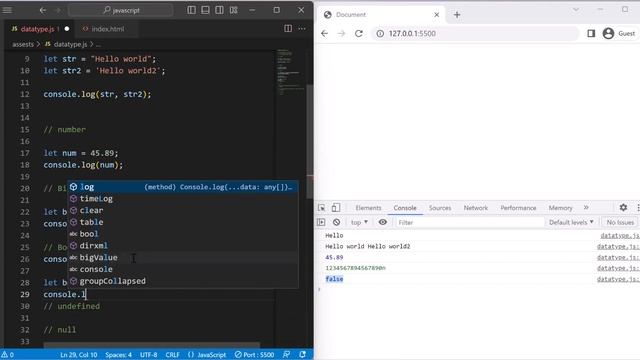Image resolution: width=640 pixels, height=360 pixels.
Task: Click the editor horizontal scrollbar
Action: [151, 345]
